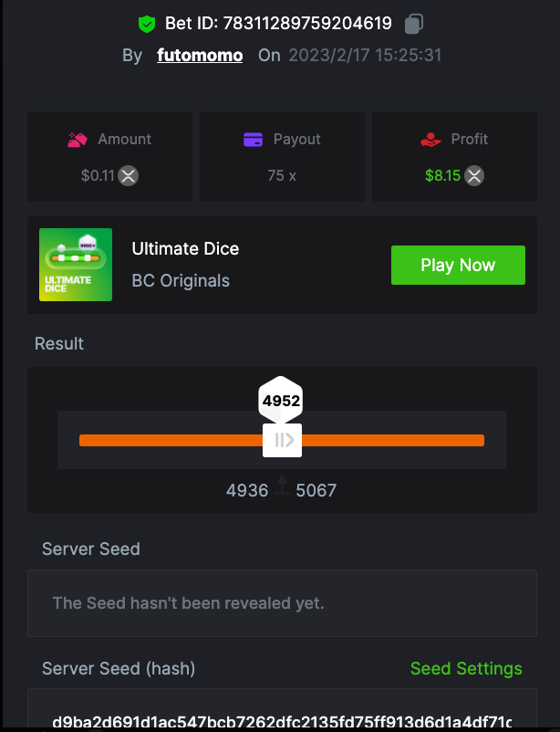Click the Ultimate Dice game title
Screen dimensions: 560x732
pos(185,248)
